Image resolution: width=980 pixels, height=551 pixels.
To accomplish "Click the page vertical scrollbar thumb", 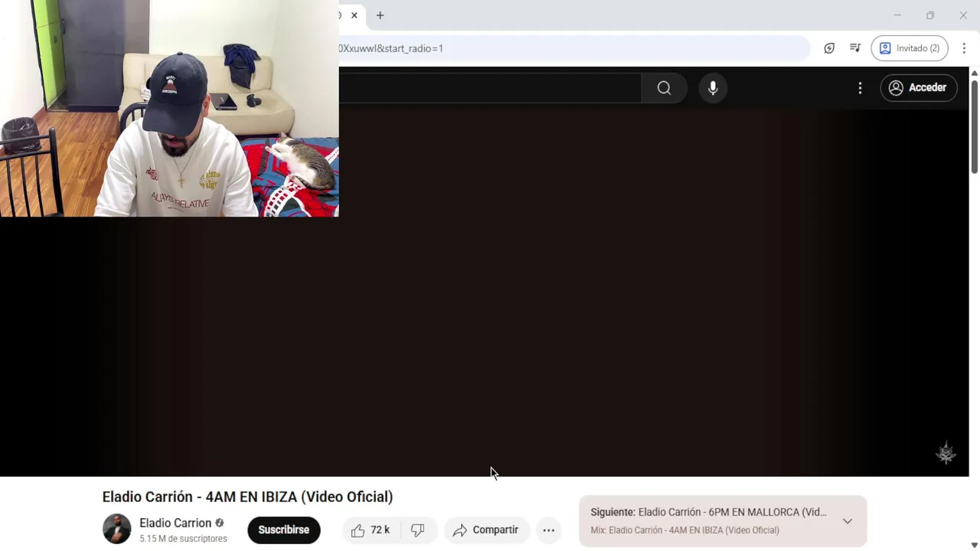I will point(975,126).
